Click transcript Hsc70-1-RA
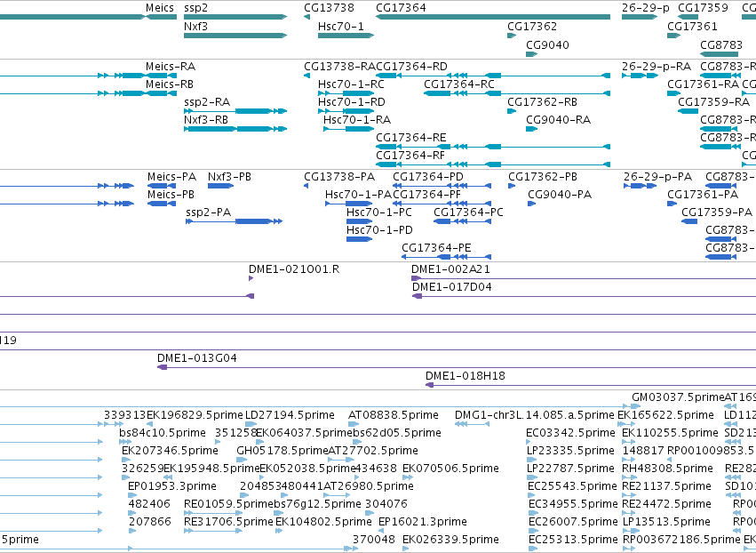 point(357,120)
